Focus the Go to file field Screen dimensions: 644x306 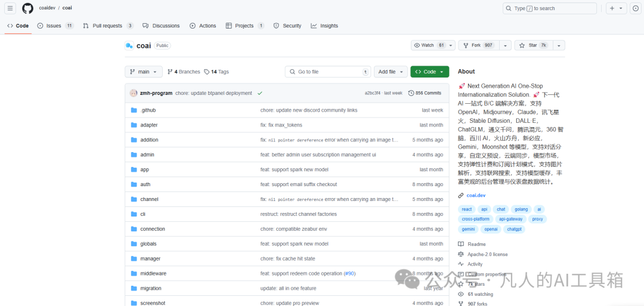click(328, 72)
